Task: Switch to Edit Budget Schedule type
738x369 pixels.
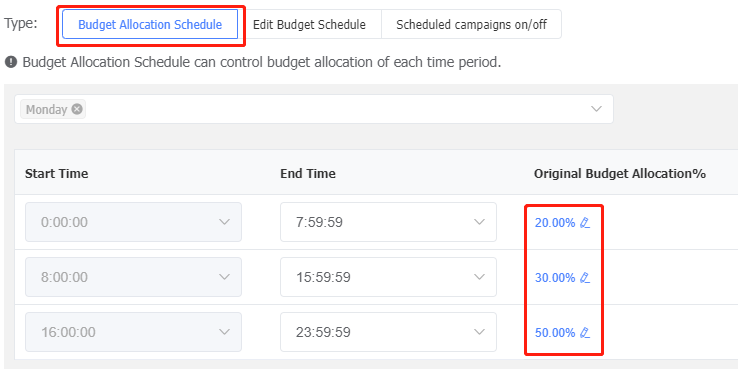Action: (x=309, y=24)
